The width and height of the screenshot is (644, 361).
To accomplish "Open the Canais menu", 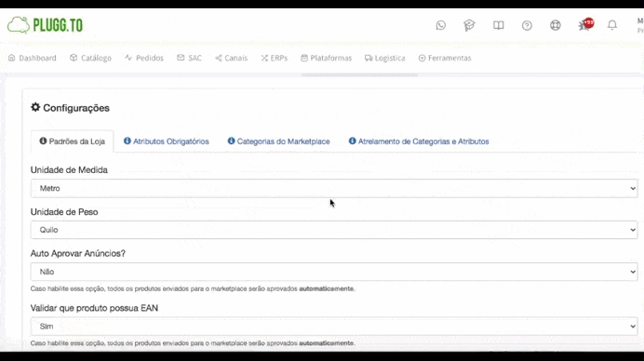I will (231, 58).
